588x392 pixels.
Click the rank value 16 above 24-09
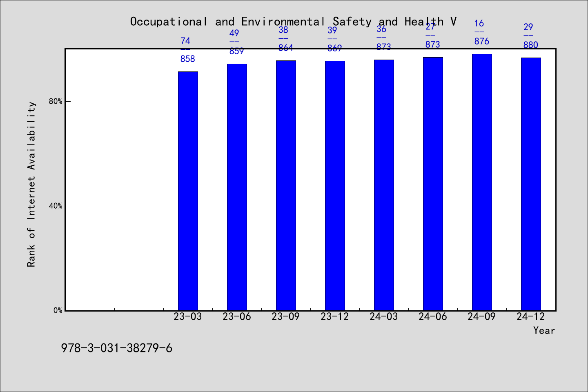tap(479, 23)
